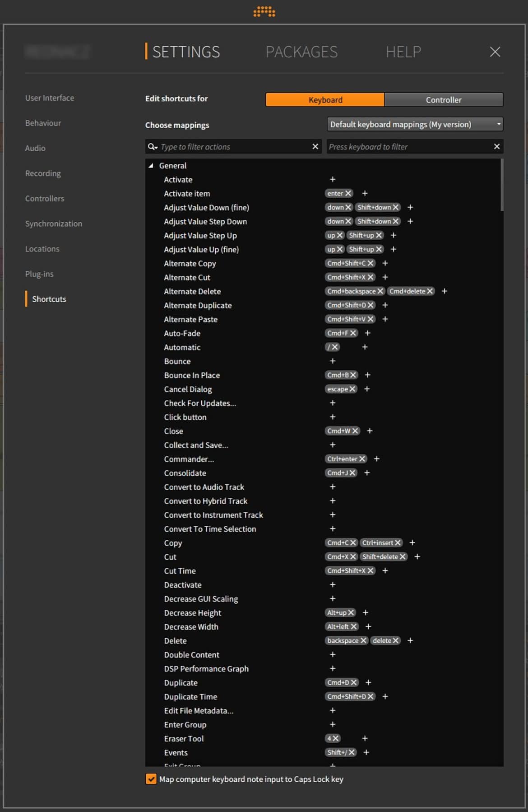
Task: Go to Controllers settings
Action: point(45,198)
